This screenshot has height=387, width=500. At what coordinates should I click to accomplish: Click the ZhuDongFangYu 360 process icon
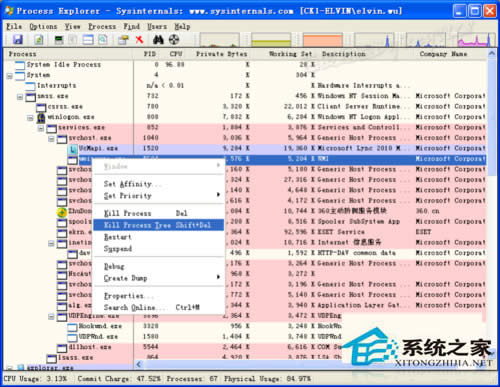(x=62, y=211)
